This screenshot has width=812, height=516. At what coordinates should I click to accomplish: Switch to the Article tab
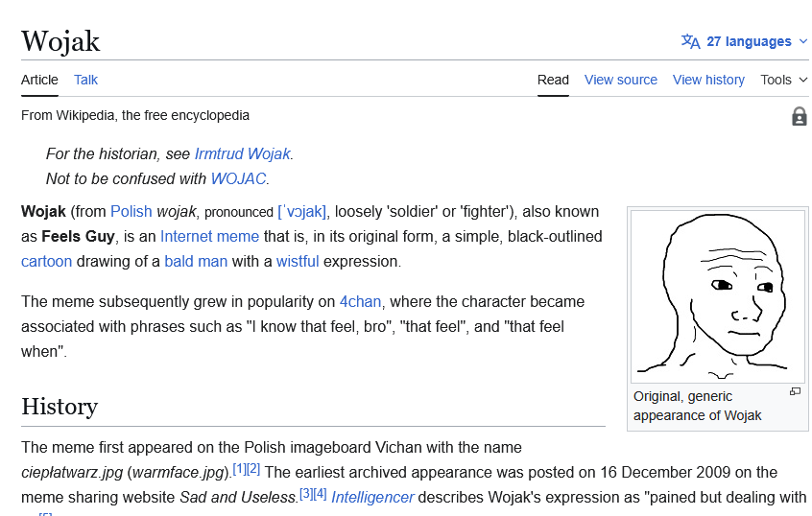[39, 80]
